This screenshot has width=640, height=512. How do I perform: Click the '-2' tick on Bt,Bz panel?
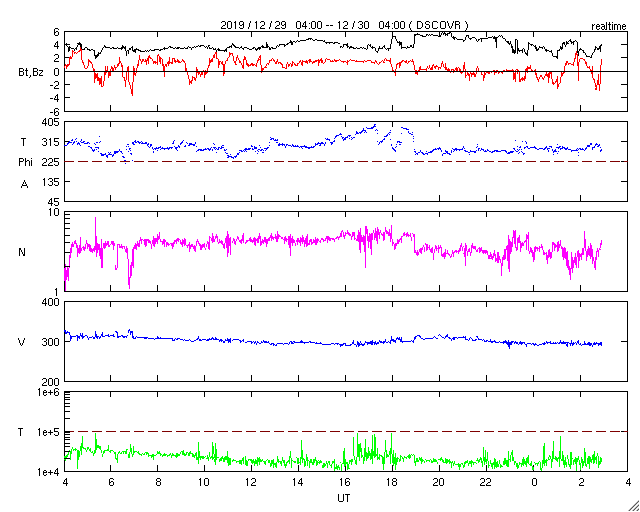point(55,85)
